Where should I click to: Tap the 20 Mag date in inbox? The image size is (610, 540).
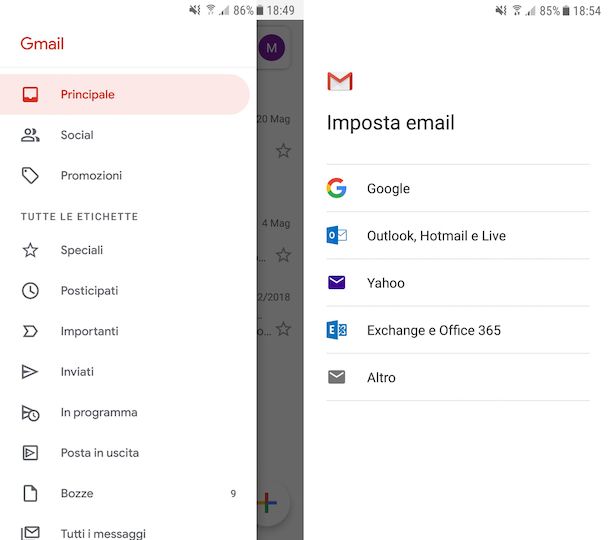point(274,119)
